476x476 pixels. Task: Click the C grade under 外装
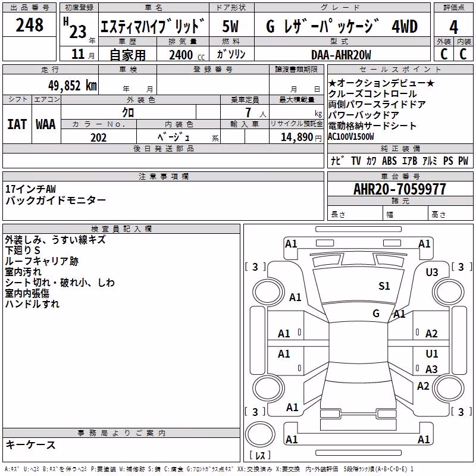443,54
